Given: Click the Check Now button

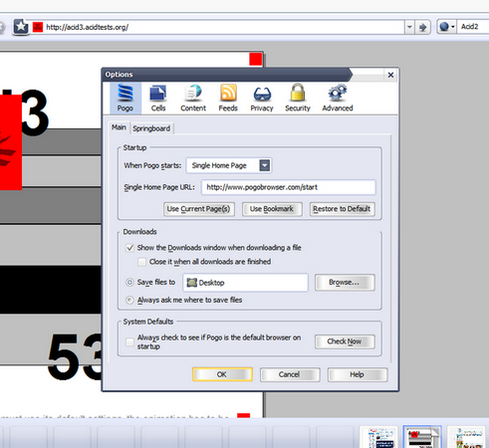Looking at the screenshot, I should point(345,341).
